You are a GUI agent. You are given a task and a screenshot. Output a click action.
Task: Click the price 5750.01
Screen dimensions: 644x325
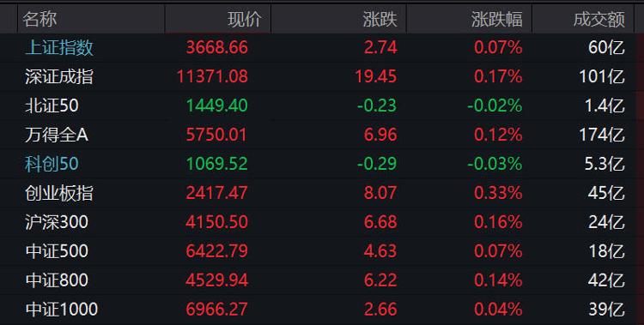(x=217, y=135)
